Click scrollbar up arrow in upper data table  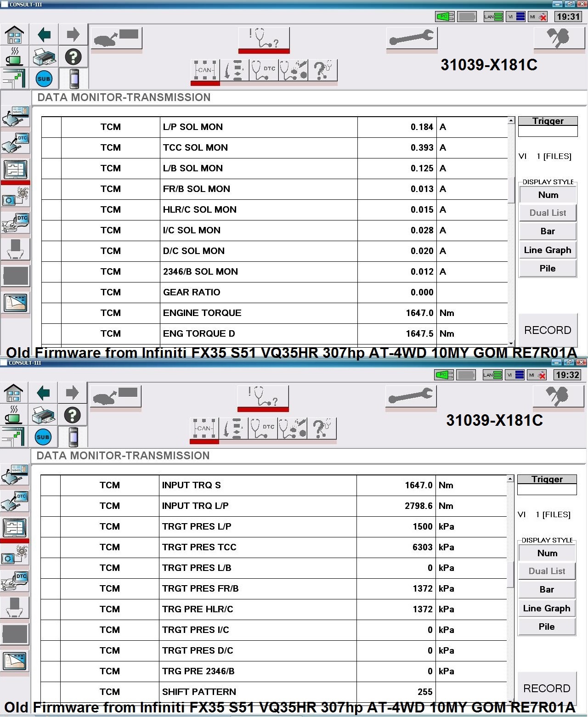pyautogui.click(x=511, y=120)
